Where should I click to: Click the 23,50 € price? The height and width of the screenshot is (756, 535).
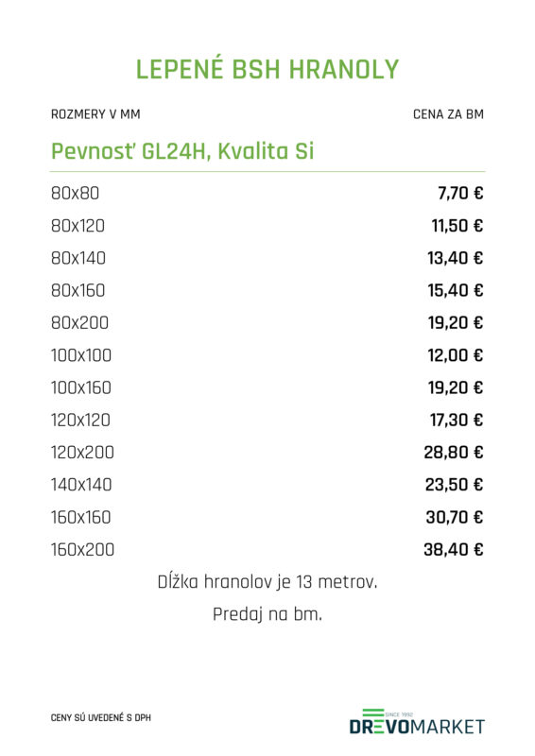click(454, 485)
